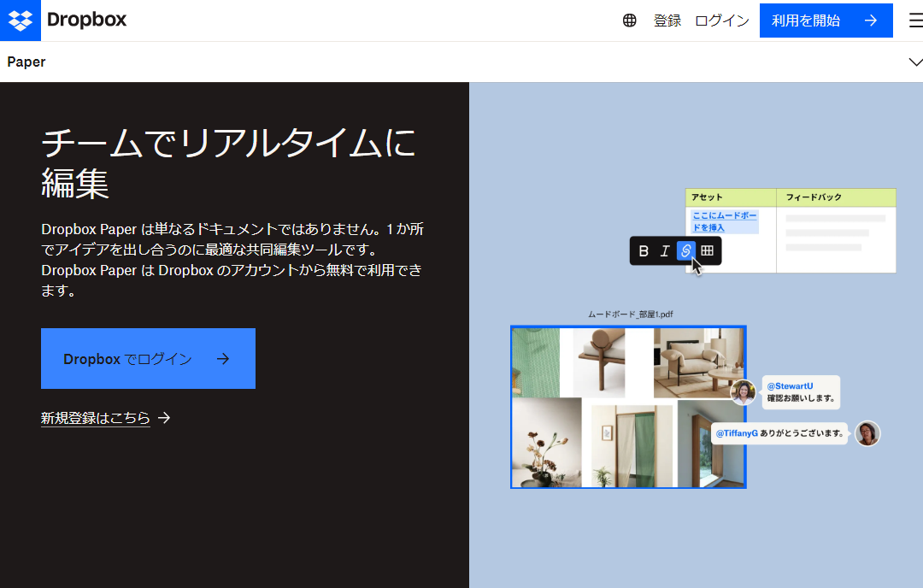
Task: Click the チームでリアルタイムに編集 heading
Action: pos(228,163)
